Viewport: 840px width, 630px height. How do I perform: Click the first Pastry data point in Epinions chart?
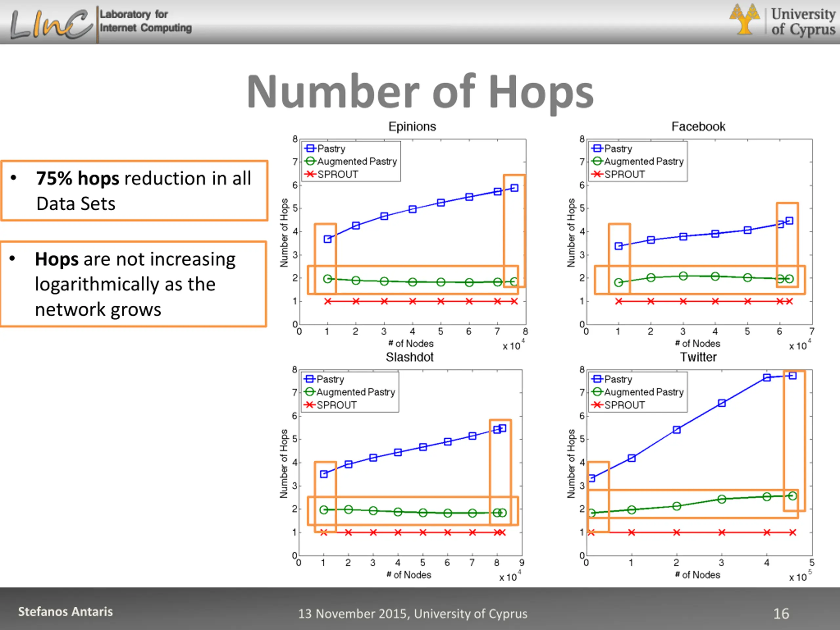327,239
